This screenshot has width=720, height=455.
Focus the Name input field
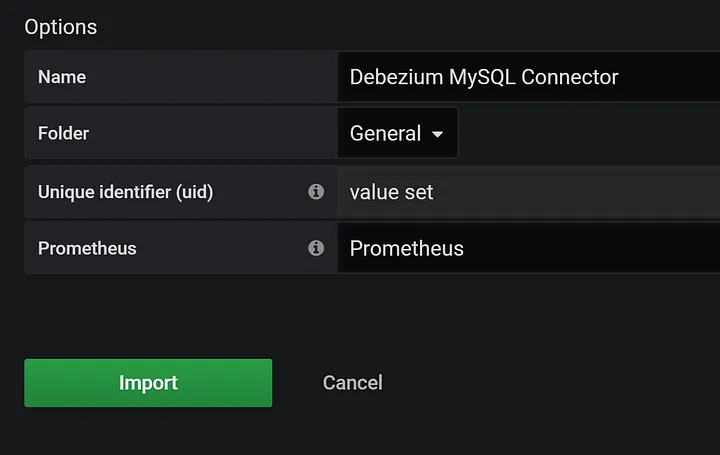529,77
